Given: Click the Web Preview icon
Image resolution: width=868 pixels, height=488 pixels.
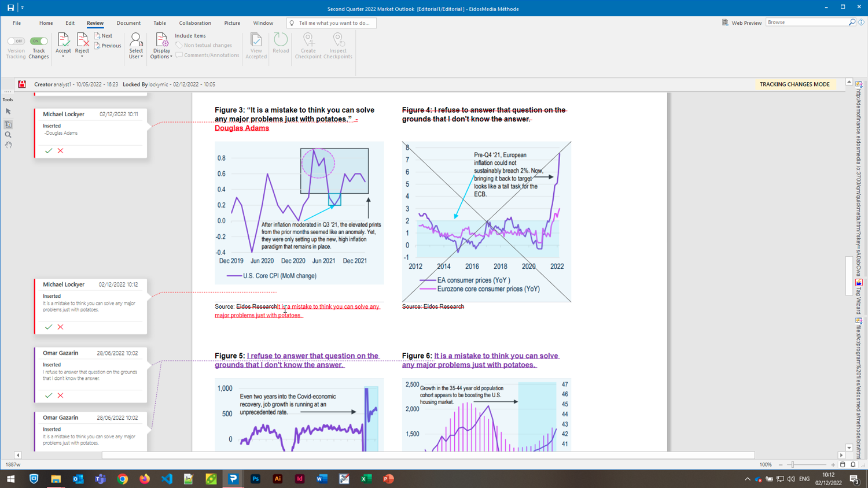Looking at the screenshot, I should coord(725,23).
